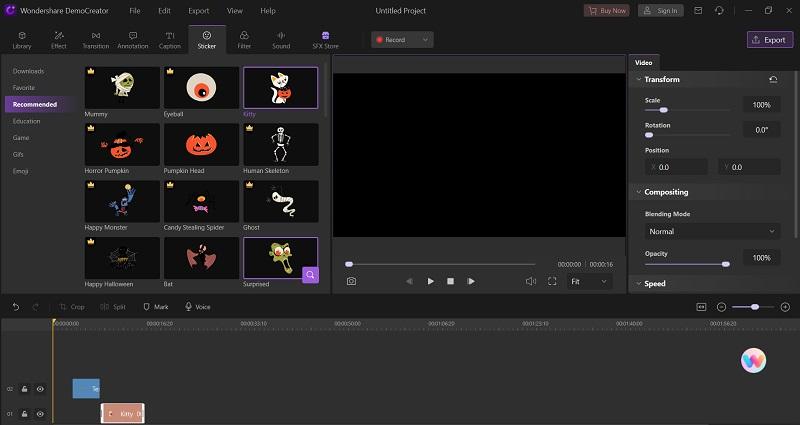Viewport: 800px width, 425px height.
Task: Toggle the lock on track 01
Action: point(24,413)
